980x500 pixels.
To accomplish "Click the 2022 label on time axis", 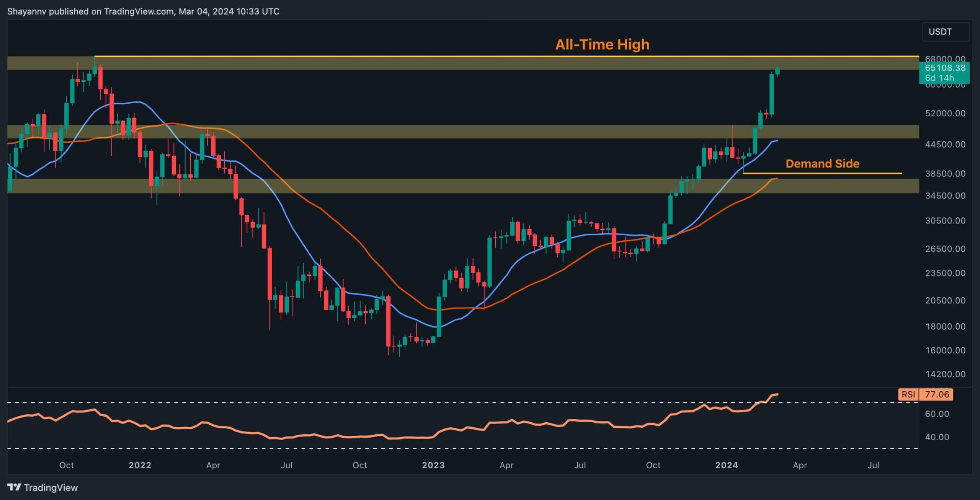I will [140, 465].
